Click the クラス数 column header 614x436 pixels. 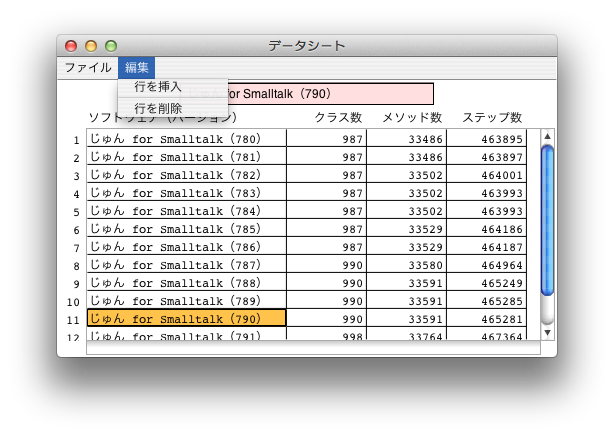[x=338, y=117]
